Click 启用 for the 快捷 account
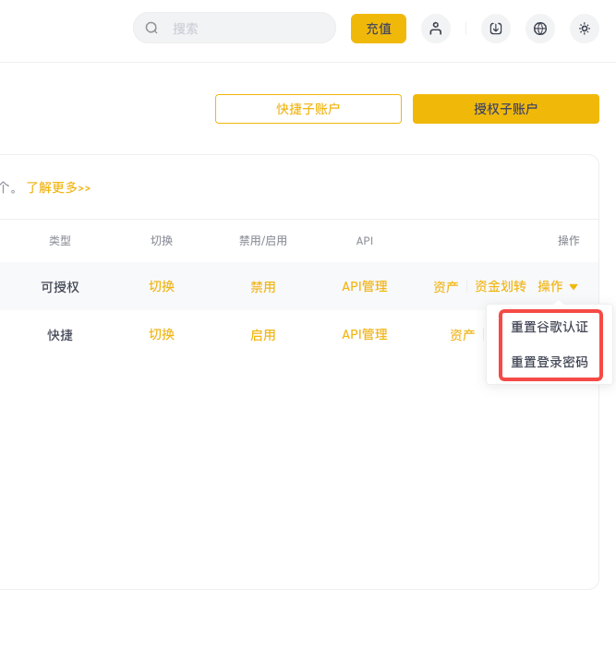The height and width of the screenshot is (672, 616). point(263,335)
